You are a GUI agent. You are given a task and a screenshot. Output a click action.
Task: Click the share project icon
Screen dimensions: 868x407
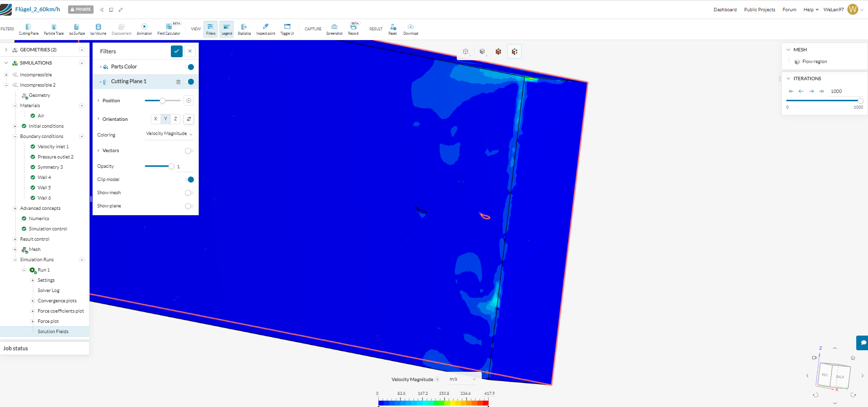point(102,10)
